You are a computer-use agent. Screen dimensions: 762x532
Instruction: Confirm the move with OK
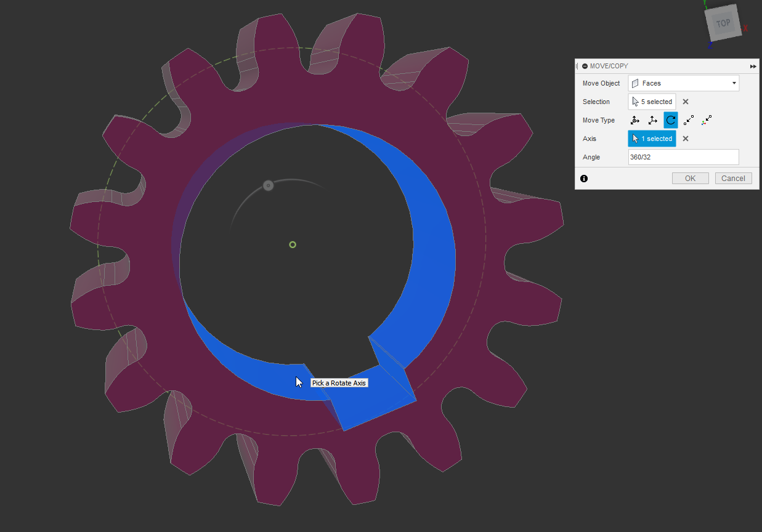tap(691, 178)
